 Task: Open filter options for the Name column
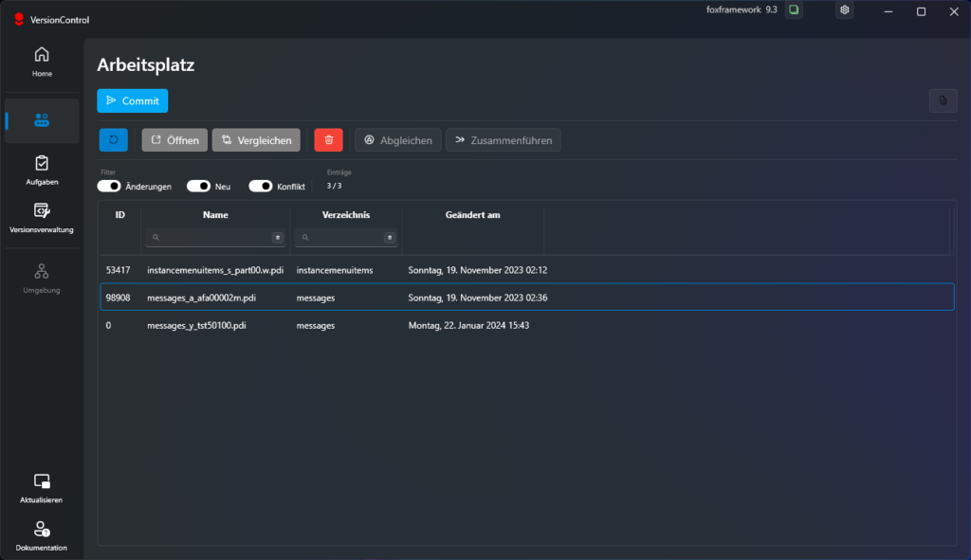point(276,237)
